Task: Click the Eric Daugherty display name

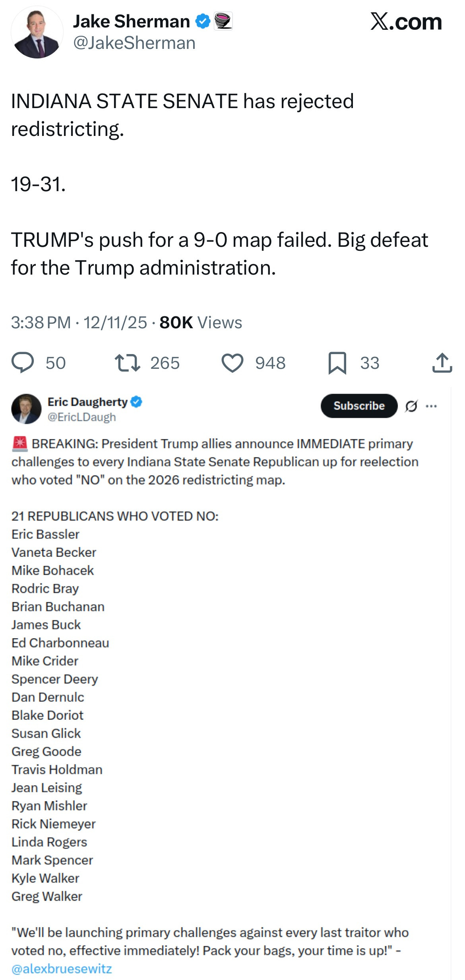Action: coord(87,402)
